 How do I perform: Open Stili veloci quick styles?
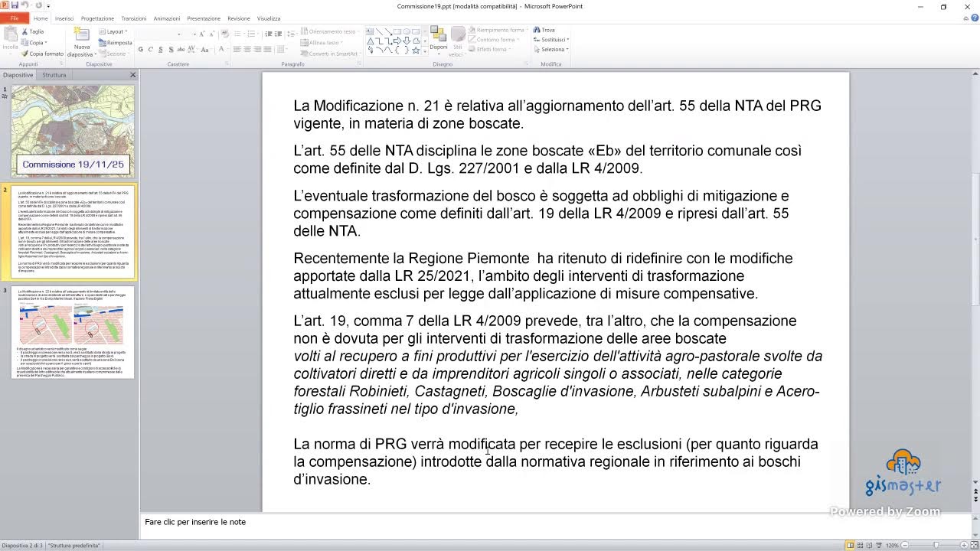(x=458, y=41)
